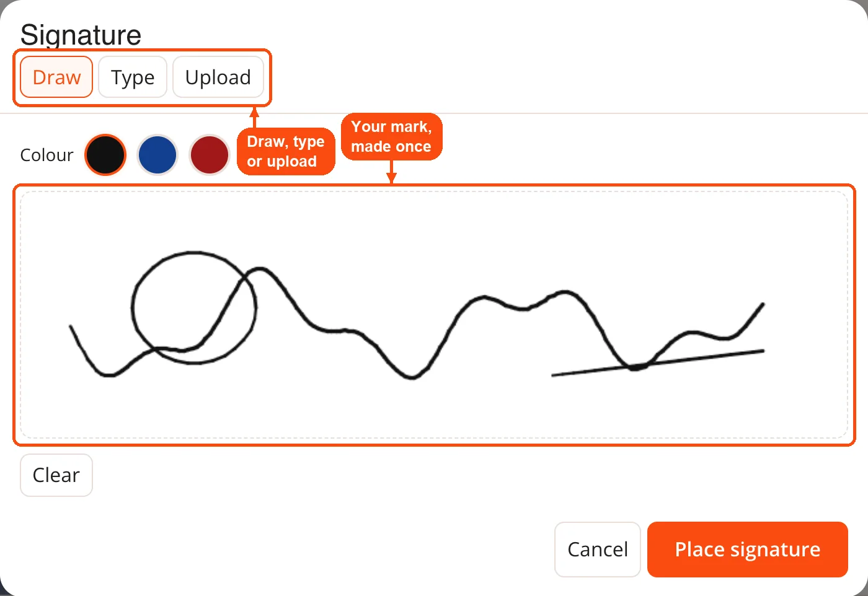Open the Type signature tab

(x=133, y=77)
